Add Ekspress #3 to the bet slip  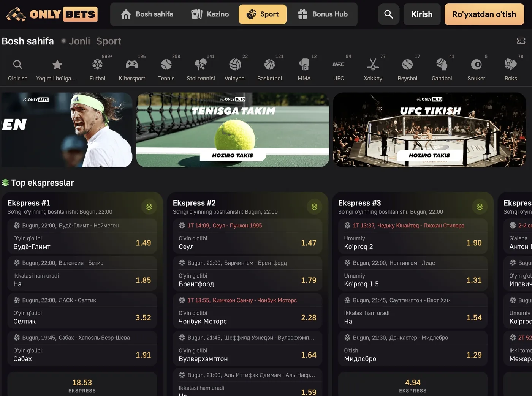coord(480,207)
